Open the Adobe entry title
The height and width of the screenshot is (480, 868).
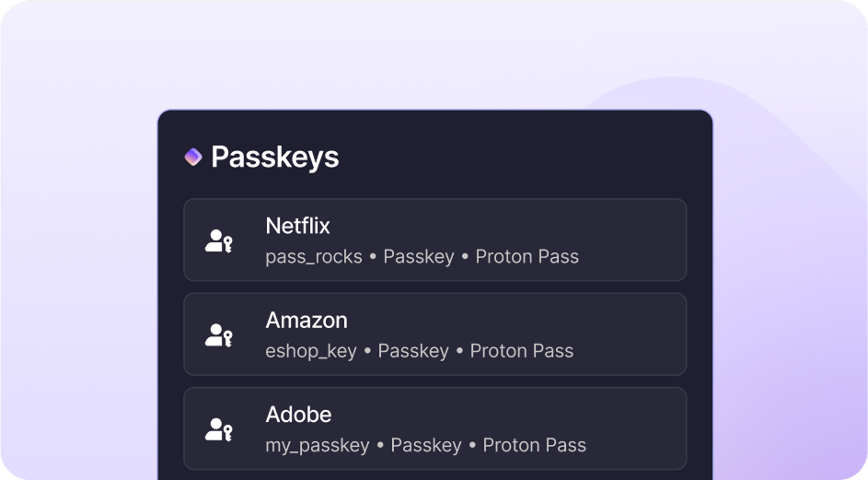pyautogui.click(x=298, y=415)
